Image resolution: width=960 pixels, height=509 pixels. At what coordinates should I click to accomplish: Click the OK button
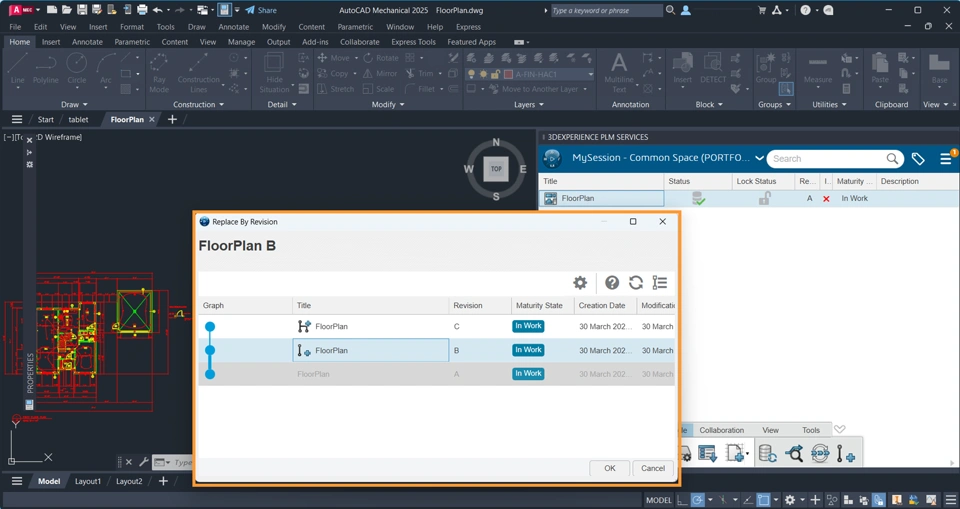[x=610, y=468]
